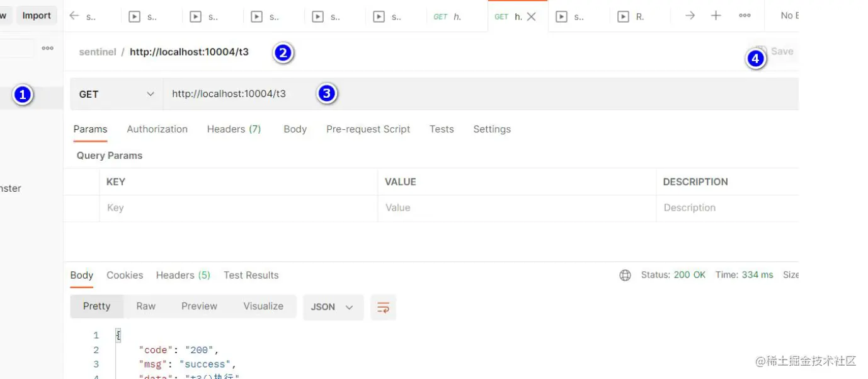This screenshot has width=868, height=379.
Task: Click the Query Params label
Action: [110, 156]
